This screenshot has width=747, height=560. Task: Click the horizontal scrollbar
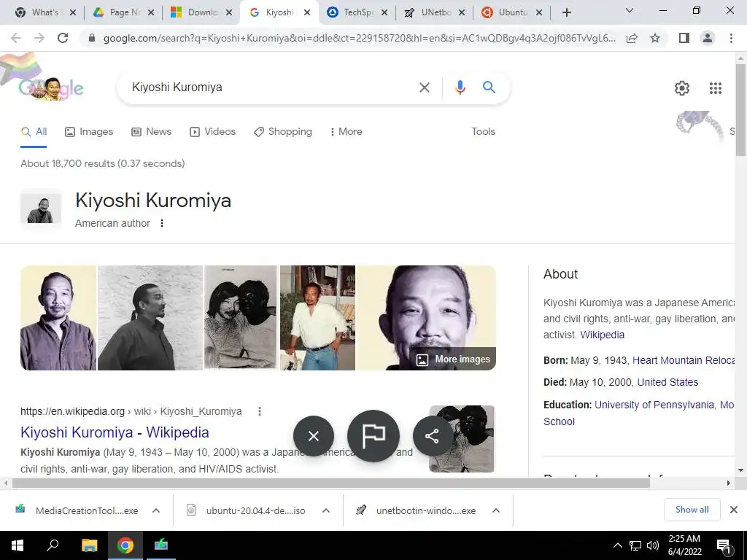(x=330, y=483)
